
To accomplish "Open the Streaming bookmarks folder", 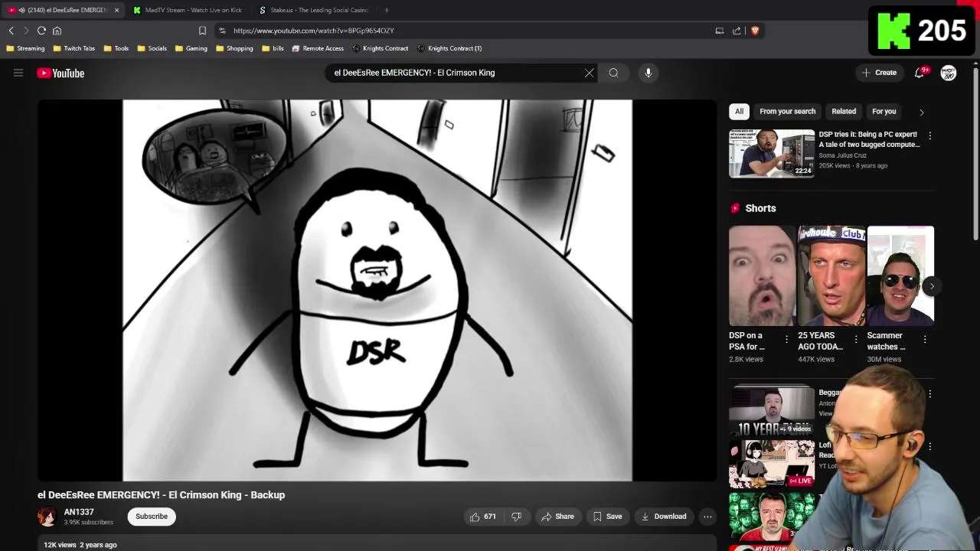I will coord(25,48).
